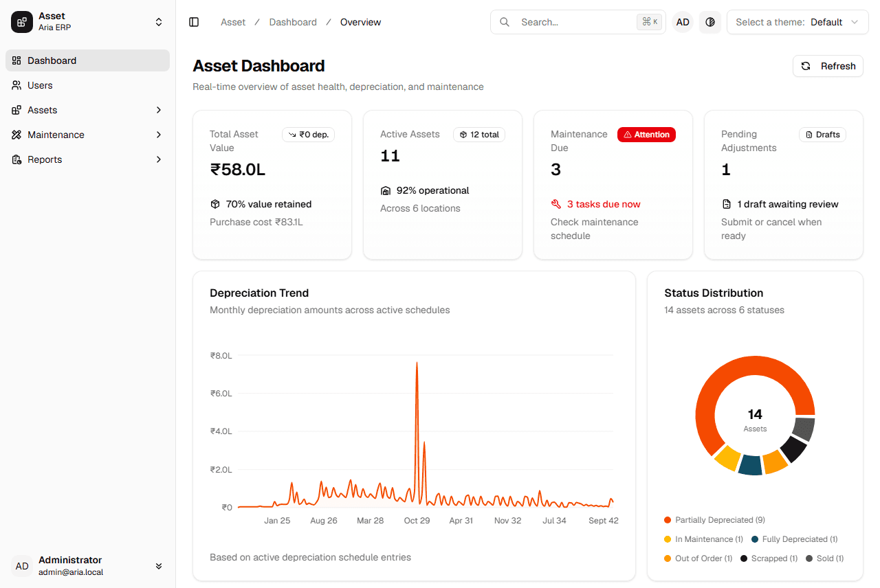
Task: Toggle the light/dark mode button
Action: tap(710, 22)
